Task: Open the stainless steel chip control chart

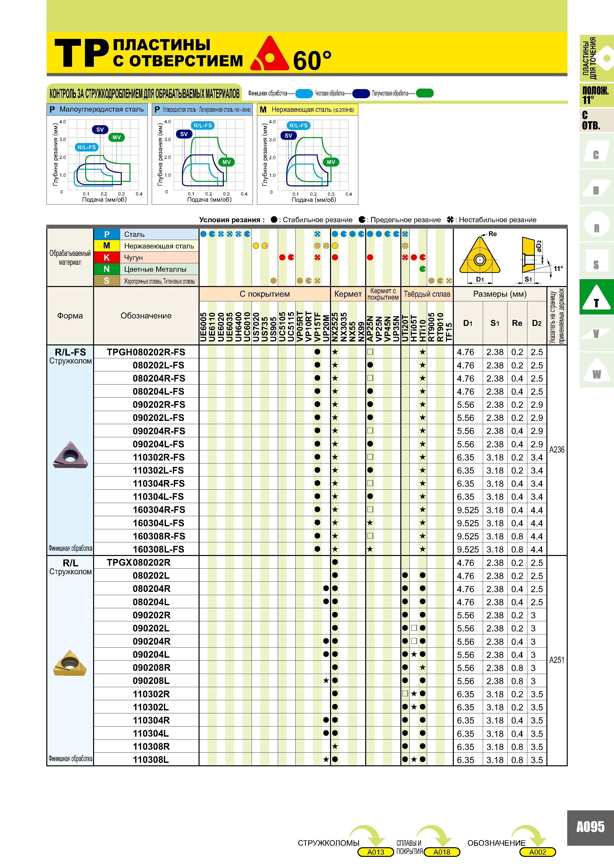Action: (307, 154)
